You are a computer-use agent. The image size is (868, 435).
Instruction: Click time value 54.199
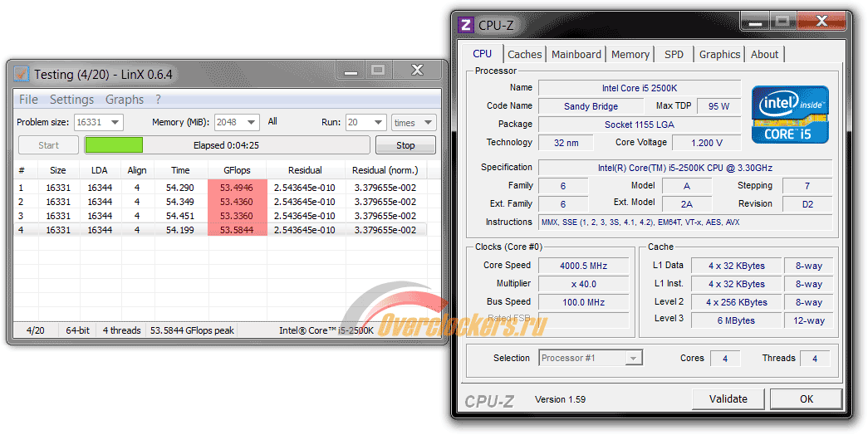point(180,230)
